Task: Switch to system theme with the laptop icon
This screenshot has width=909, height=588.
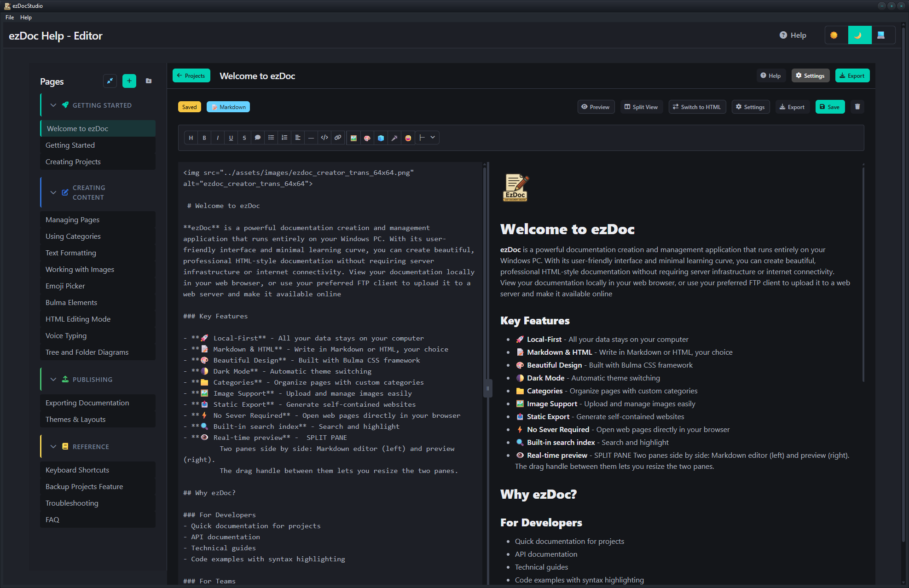Action: coord(884,35)
